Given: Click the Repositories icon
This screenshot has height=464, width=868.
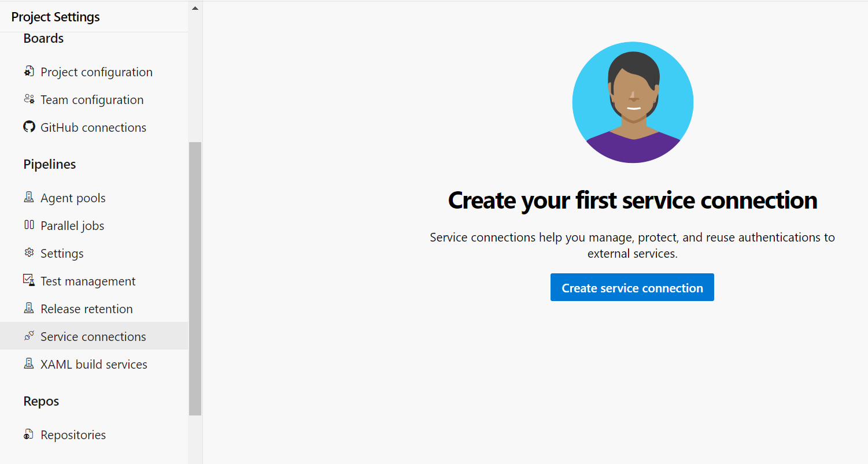Looking at the screenshot, I should tap(29, 435).
